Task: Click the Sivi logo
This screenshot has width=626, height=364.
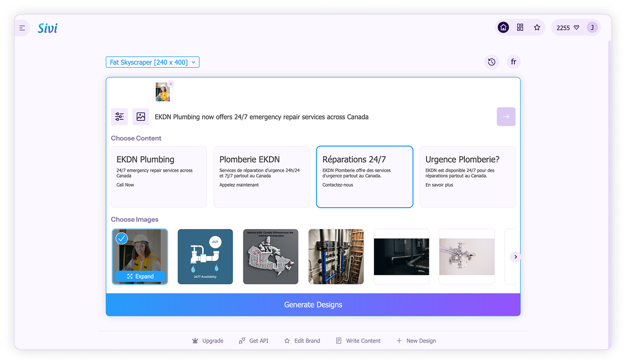Action: (x=48, y=28)
